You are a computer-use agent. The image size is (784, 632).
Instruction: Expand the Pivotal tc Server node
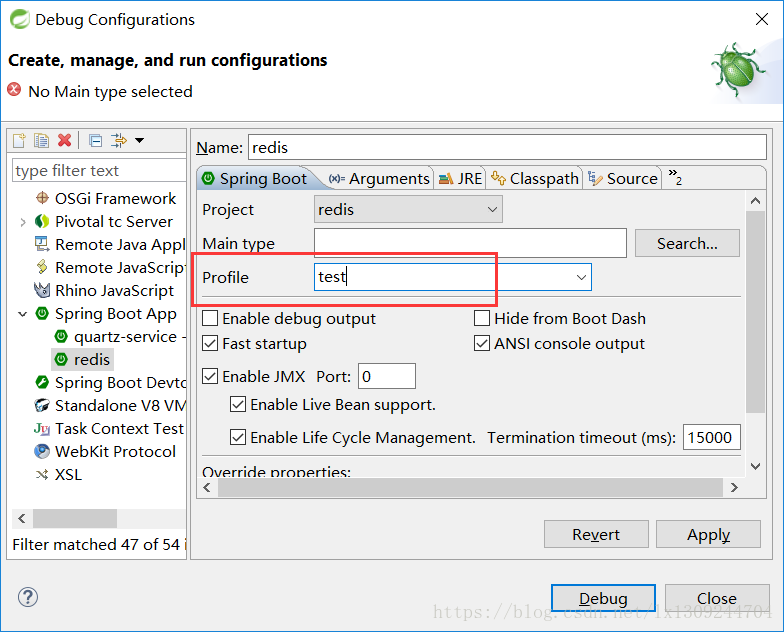pos(22,222)
